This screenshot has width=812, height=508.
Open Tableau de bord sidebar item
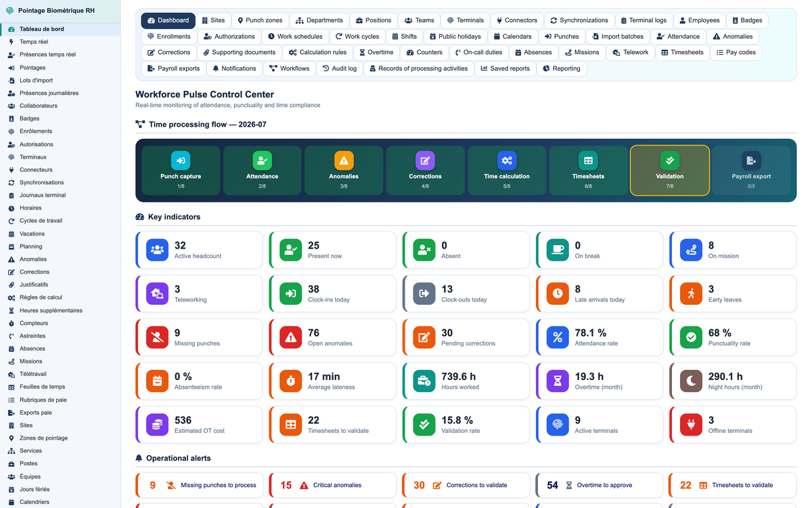tap(60, 29)
